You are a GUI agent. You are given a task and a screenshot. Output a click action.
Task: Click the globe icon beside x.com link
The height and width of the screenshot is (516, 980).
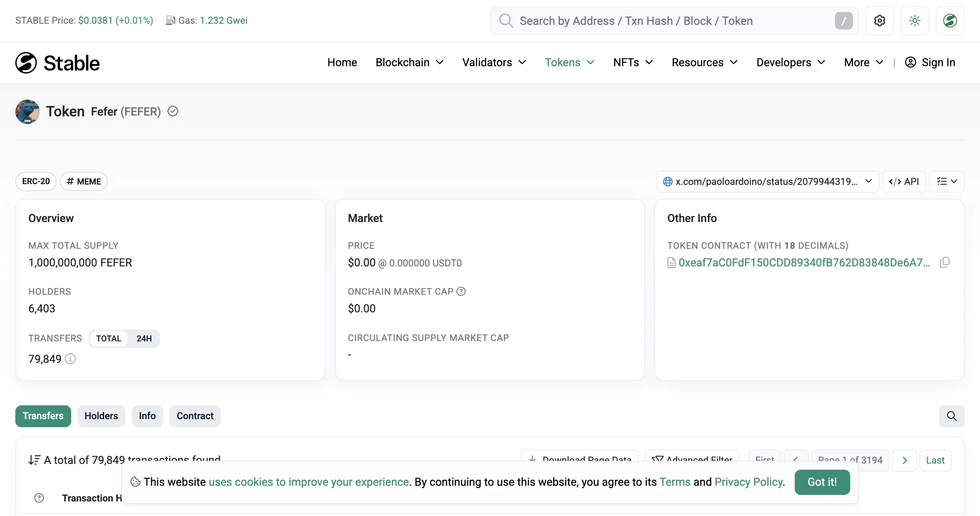pos(668,181)
